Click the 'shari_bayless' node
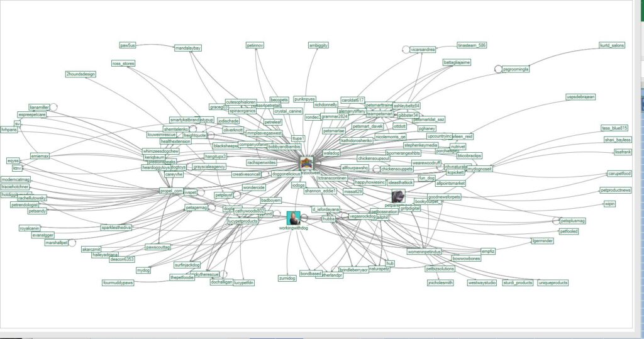 pyautogui.click(x=618, y=140)
